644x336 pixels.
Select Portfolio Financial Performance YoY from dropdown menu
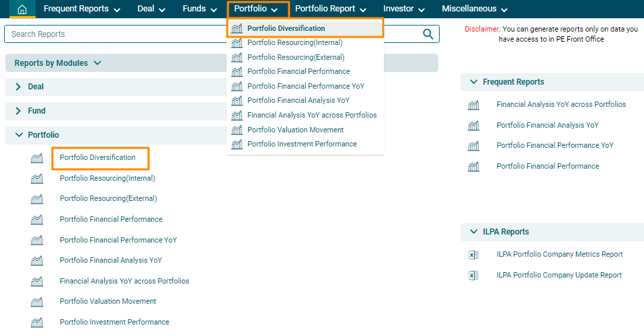point(306,86)
